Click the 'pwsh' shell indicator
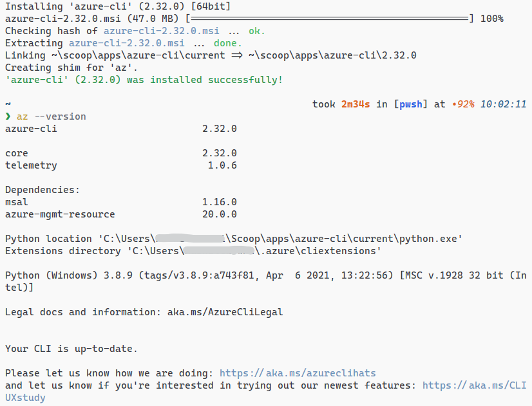The height and width of the screenshot is (406, 532). [411, 104]
